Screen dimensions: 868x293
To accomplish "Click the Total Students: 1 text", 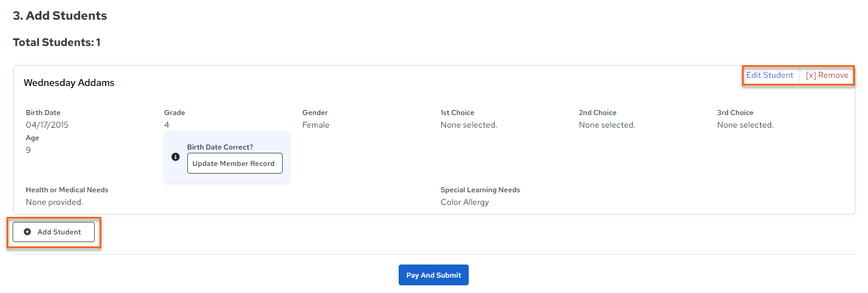I will pos(56,42).
